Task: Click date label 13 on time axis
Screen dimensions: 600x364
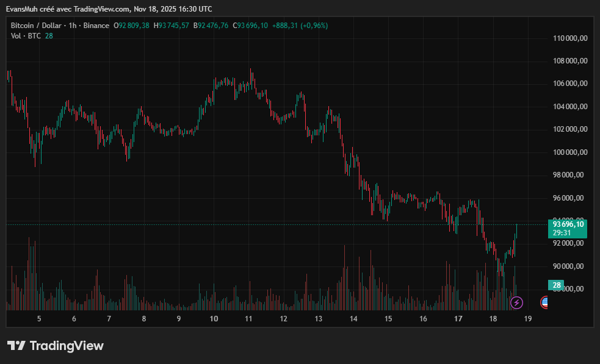Action: pyautogui.click(x=319, y=319)
